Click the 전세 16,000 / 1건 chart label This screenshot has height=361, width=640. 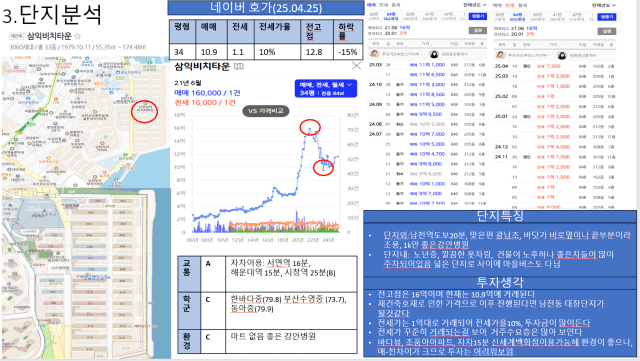point(205,103)
